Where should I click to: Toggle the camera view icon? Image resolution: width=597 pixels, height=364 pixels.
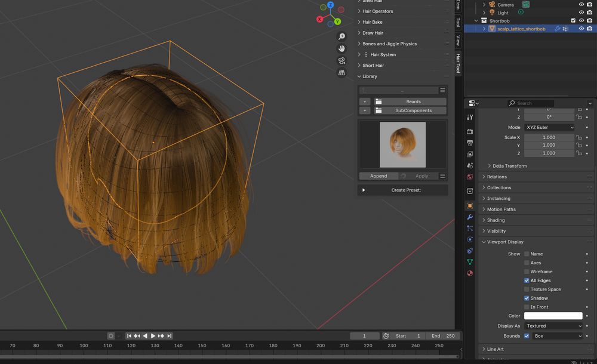(x=342, y=60)
